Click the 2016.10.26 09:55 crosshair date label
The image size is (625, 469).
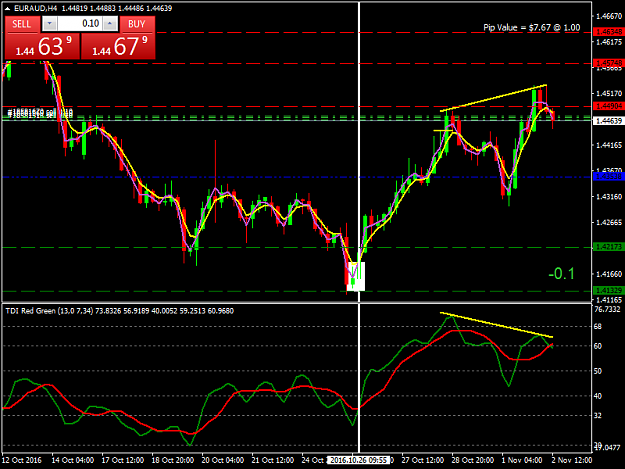click(x=358, y=460)
